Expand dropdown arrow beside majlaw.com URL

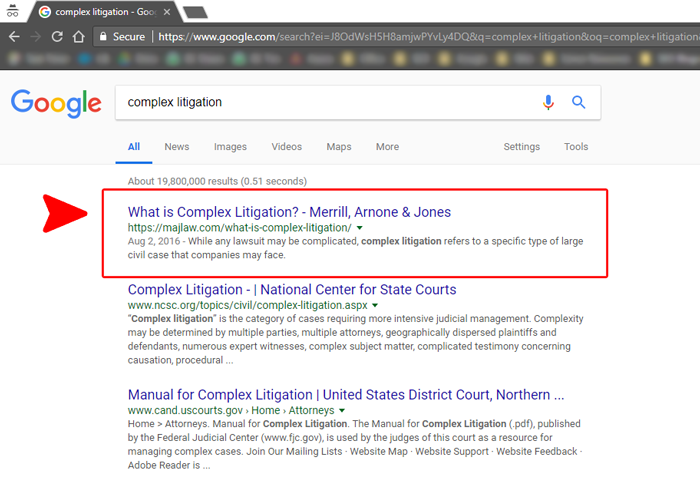[x=359, y=228]
